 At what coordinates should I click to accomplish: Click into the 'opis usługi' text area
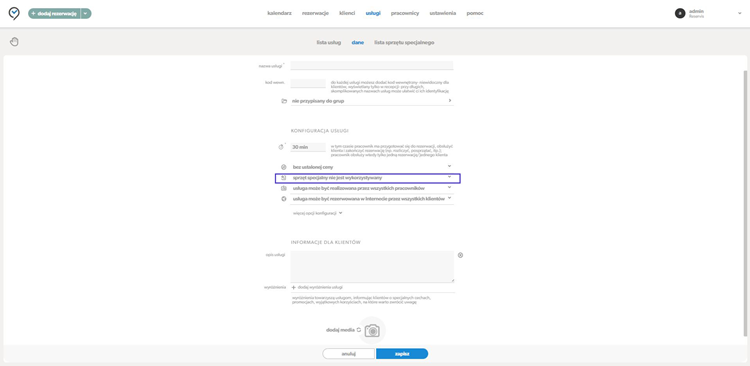click(372, 266)
